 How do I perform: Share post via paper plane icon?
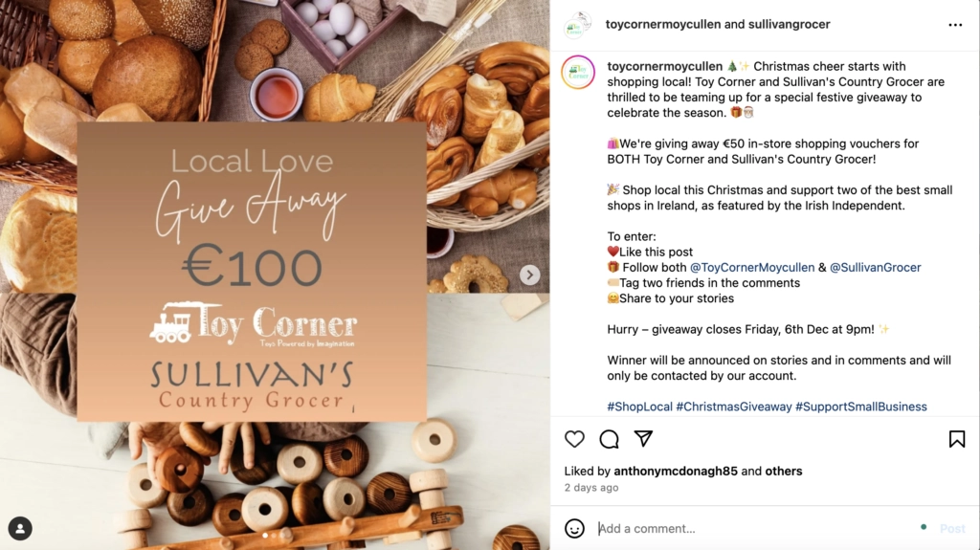point(643,439)
